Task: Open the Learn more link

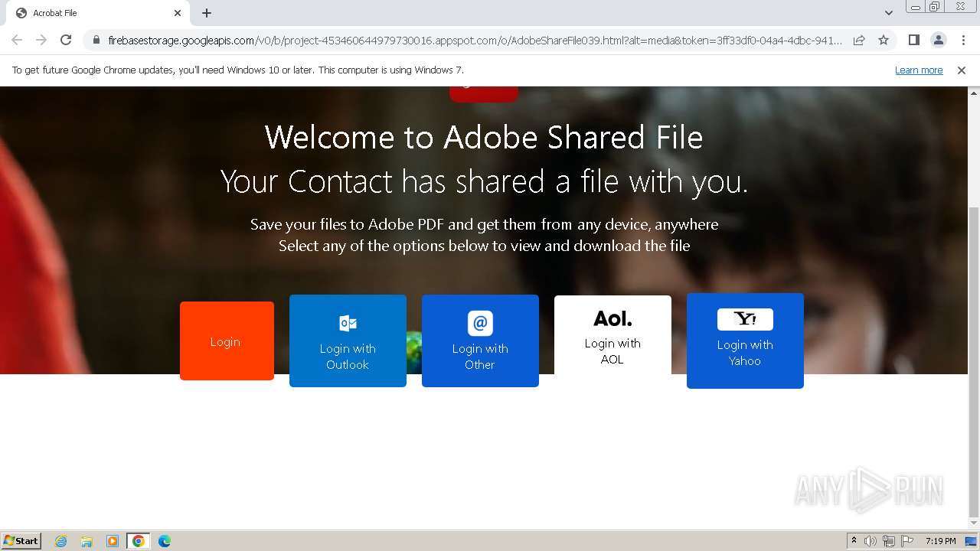Action: coord(919,70)
